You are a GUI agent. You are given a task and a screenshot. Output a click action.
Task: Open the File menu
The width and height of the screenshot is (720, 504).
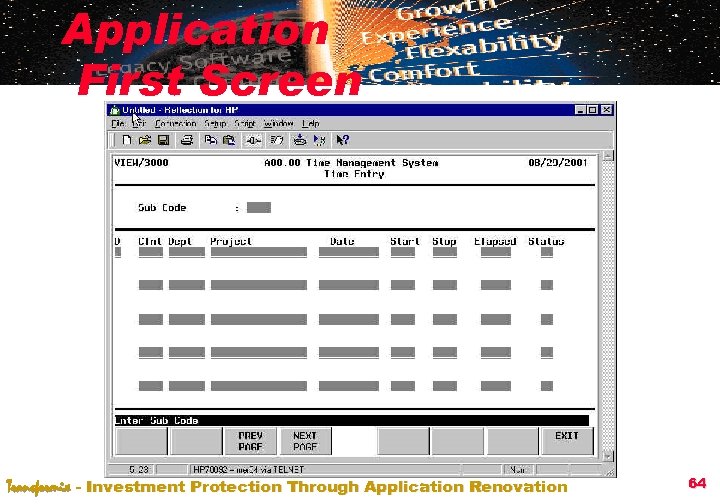[x=118, y=123]
